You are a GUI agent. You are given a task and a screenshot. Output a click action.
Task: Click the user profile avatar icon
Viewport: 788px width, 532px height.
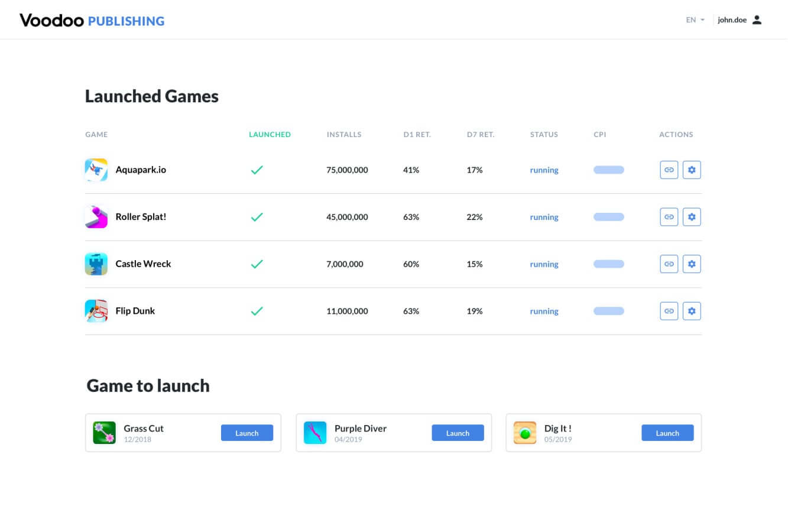pyautogui.click(x=757, y=20)
